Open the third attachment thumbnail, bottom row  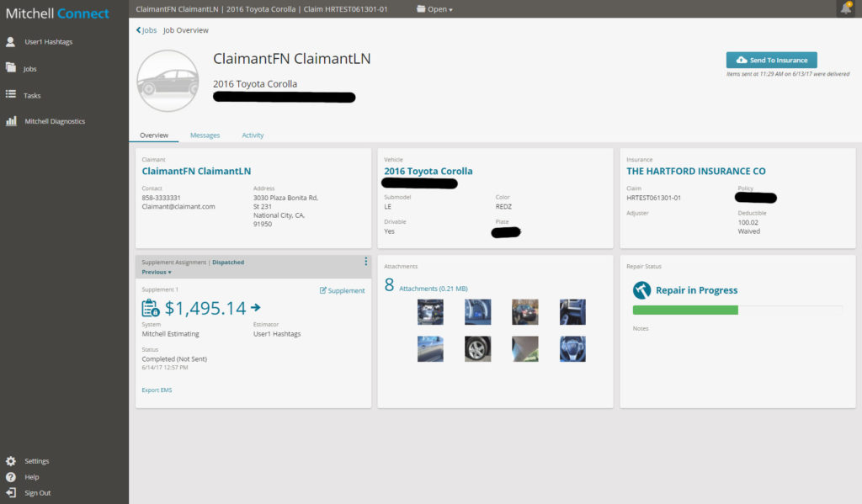[x=525, y=349]
